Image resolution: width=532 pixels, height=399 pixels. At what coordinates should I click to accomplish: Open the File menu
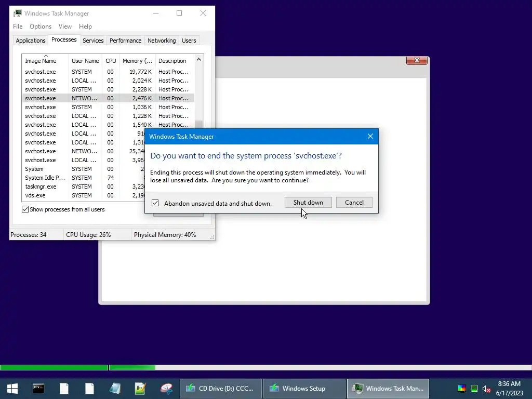pyautogui.click(x=18, y=26)
